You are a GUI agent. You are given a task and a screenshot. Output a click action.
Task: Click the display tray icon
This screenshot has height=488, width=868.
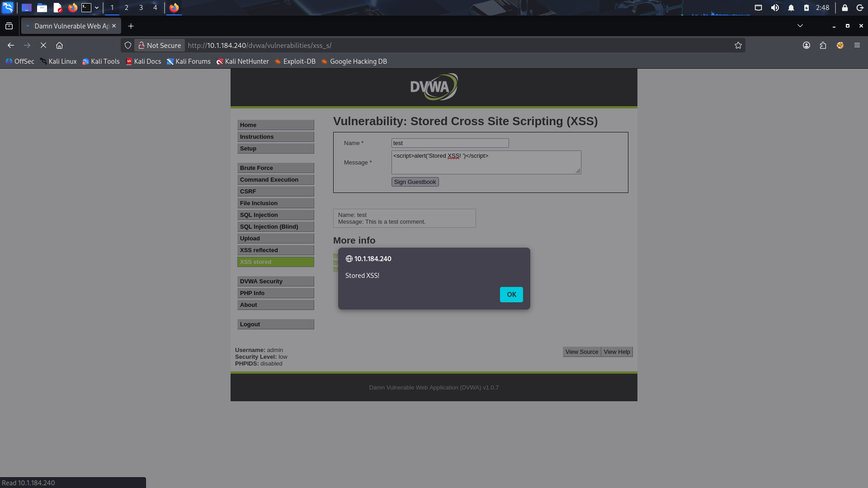coord(759,8)
